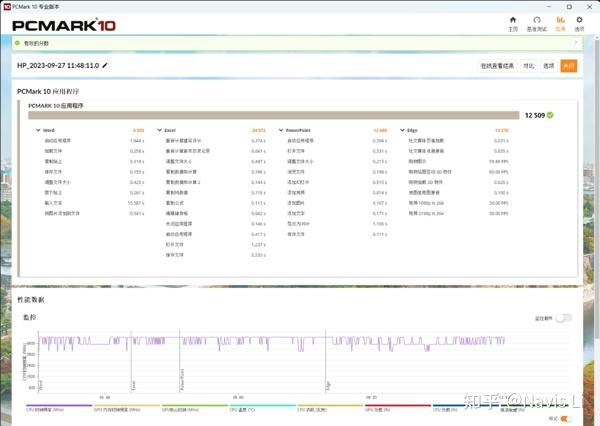Viewport: 600px width, 426px height.
Task: Click the green check mark beside score 12 509
Action: tap(550, 115)
